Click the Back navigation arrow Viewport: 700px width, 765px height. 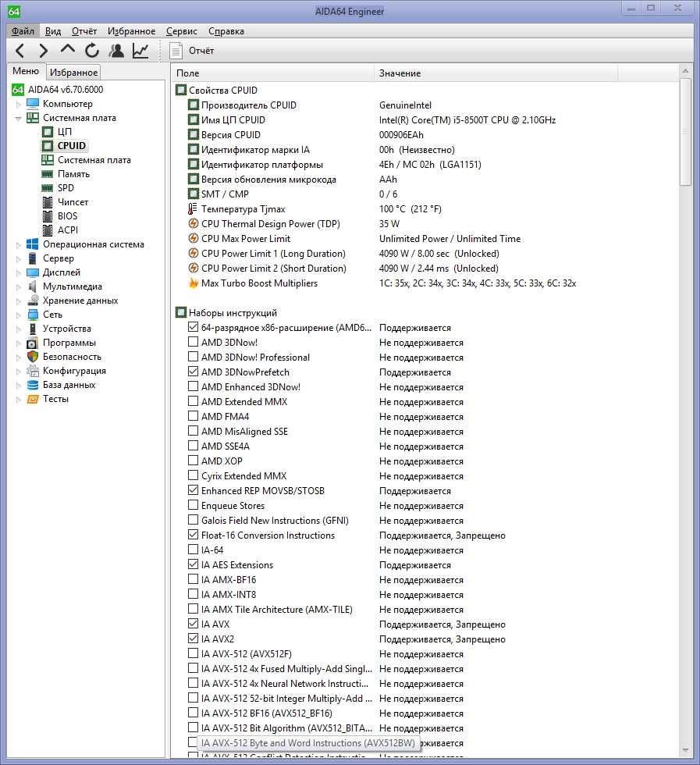[20, 51]
